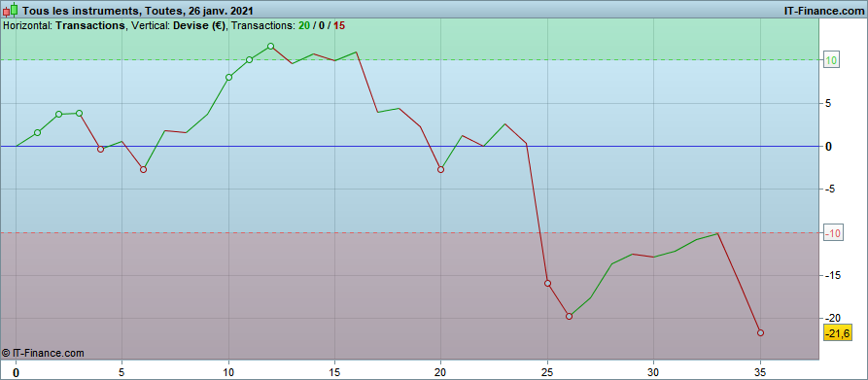Click the candlestick icon in the title bar
Image resolution: width=868 pixels, height=380 pixels.
(10, 10)
